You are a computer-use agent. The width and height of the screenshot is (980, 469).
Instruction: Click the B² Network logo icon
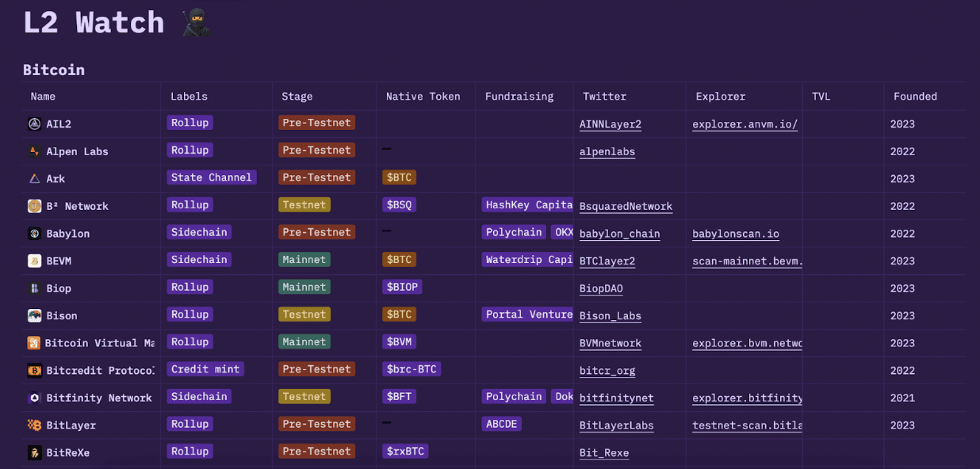click(34, 206)
